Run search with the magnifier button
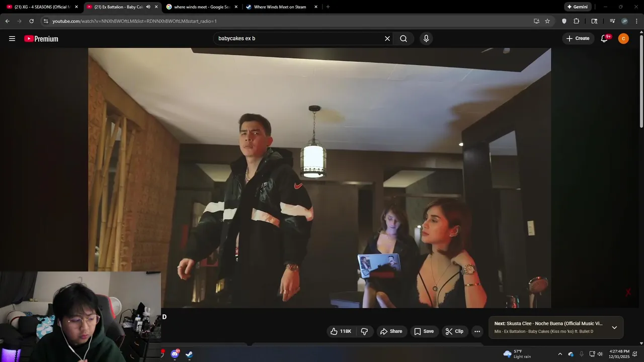Image resolution: width=644 pixels, height=362 pixels. click(404, 39)
